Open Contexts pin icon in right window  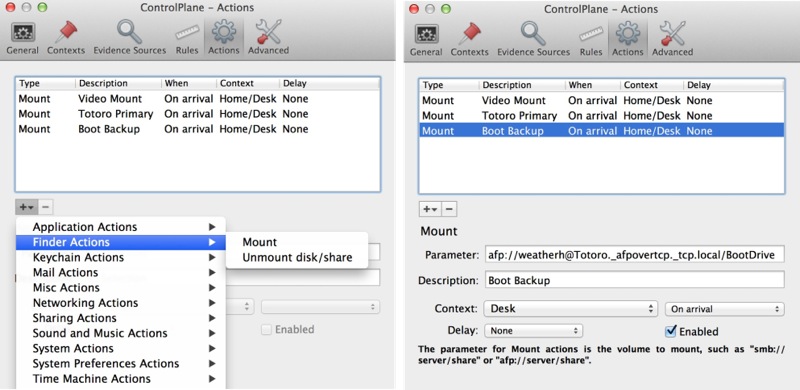[469, 39]
